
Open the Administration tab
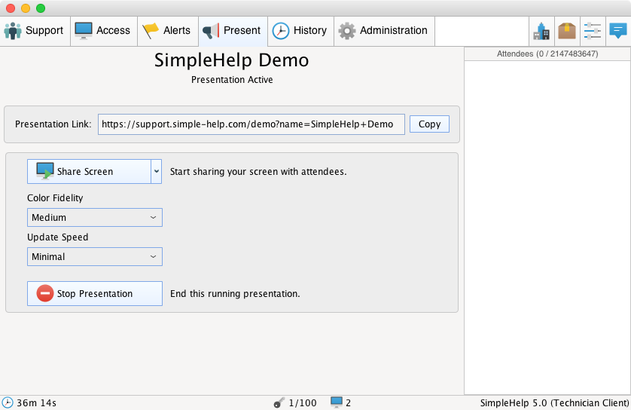pos(384,31)
